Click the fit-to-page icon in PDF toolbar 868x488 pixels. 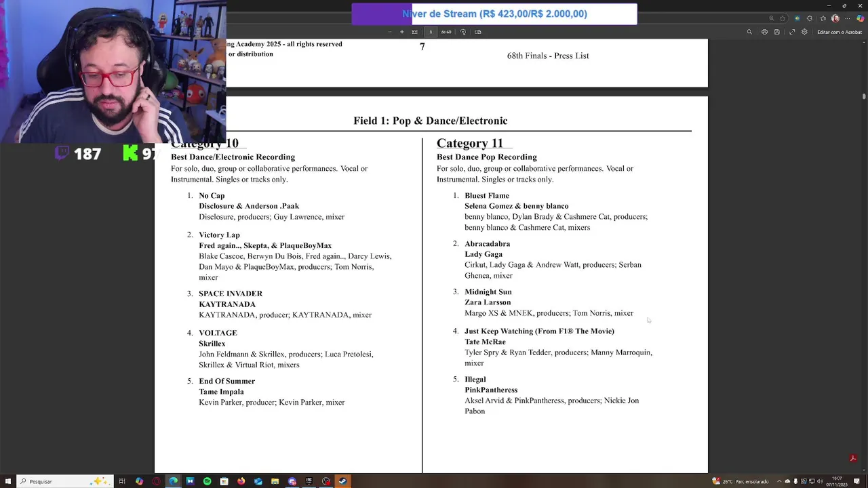[414, 32]
